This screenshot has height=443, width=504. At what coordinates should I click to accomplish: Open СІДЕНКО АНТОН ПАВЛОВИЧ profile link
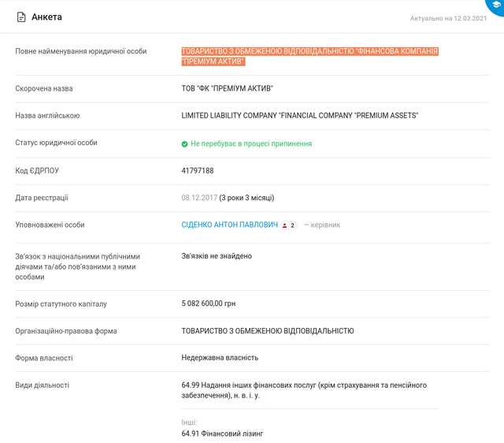tap(229, 225)
